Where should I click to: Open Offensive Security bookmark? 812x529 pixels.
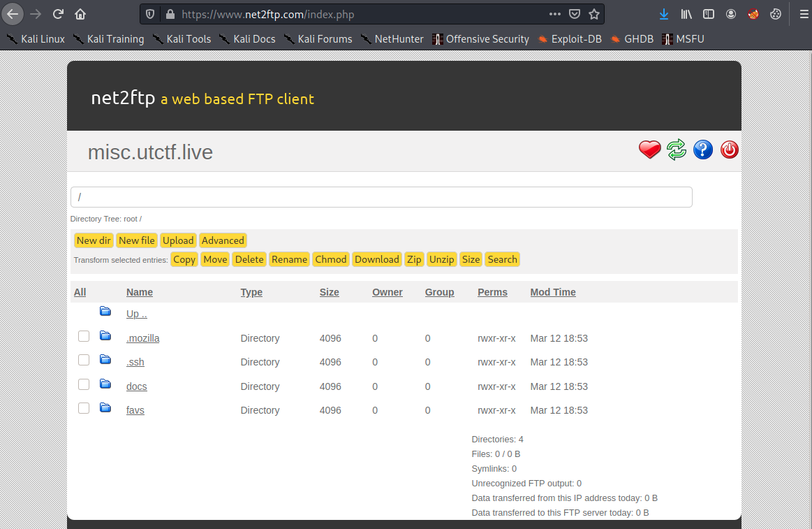tap(480, 39)
